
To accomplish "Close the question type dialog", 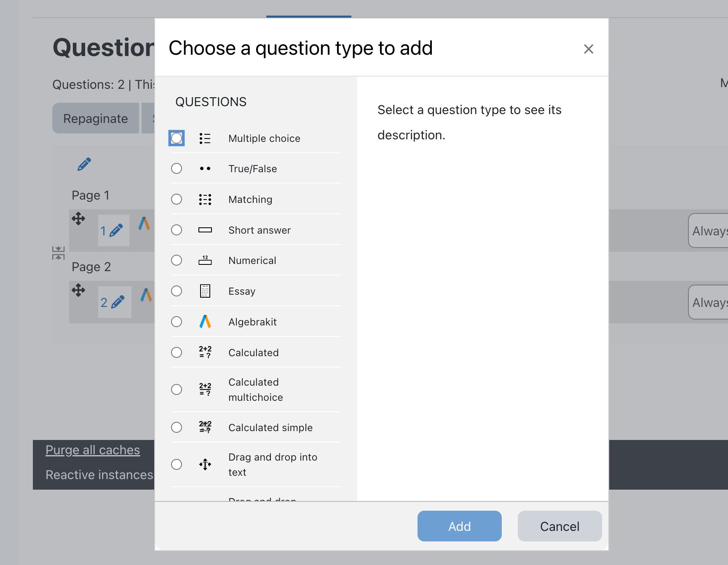I will click(589, 49).
